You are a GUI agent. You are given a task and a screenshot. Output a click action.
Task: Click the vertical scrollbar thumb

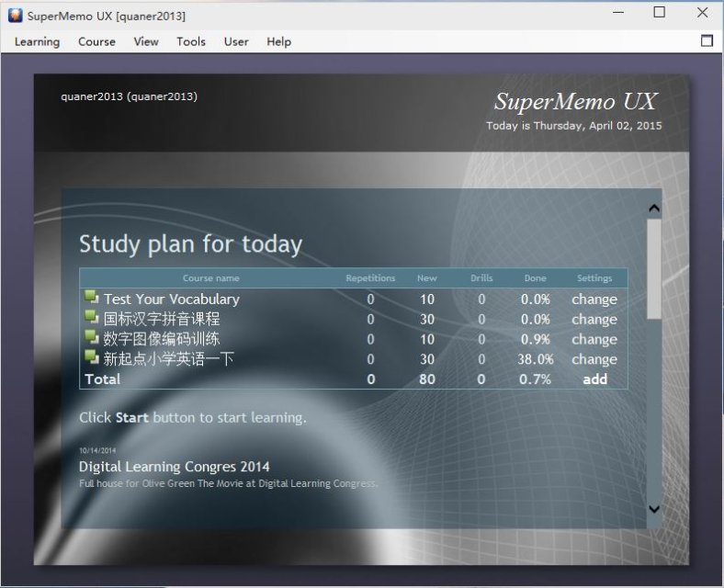coord(654,268)
